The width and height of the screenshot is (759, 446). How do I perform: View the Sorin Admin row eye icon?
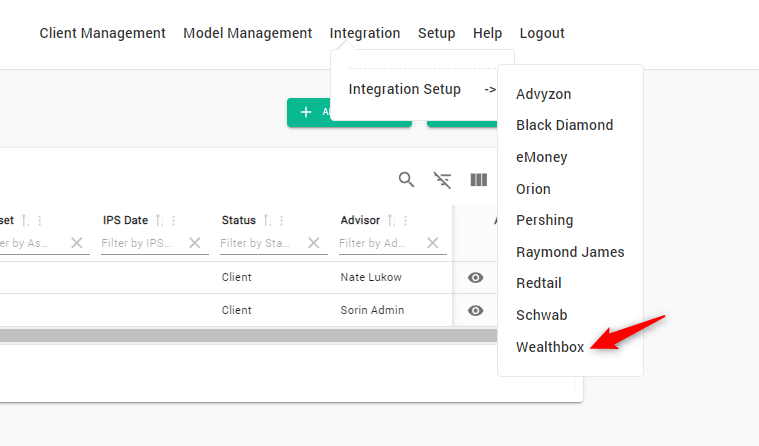475,310
